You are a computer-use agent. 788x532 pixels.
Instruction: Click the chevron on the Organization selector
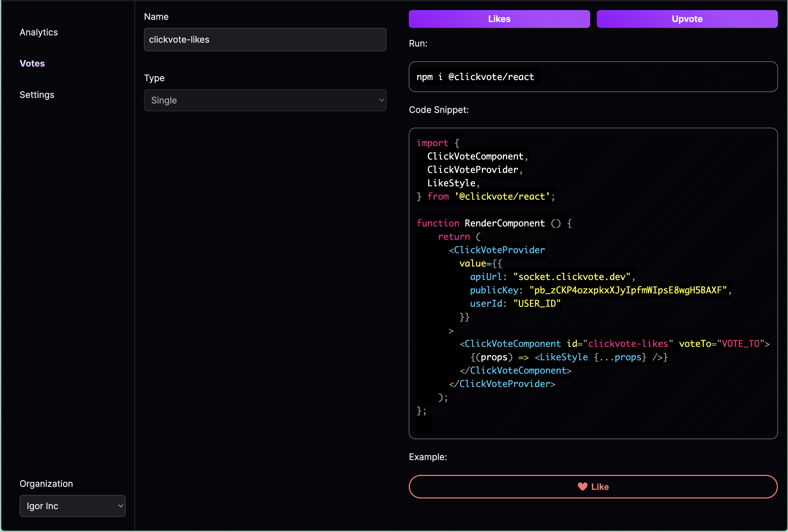click(120, 506)
